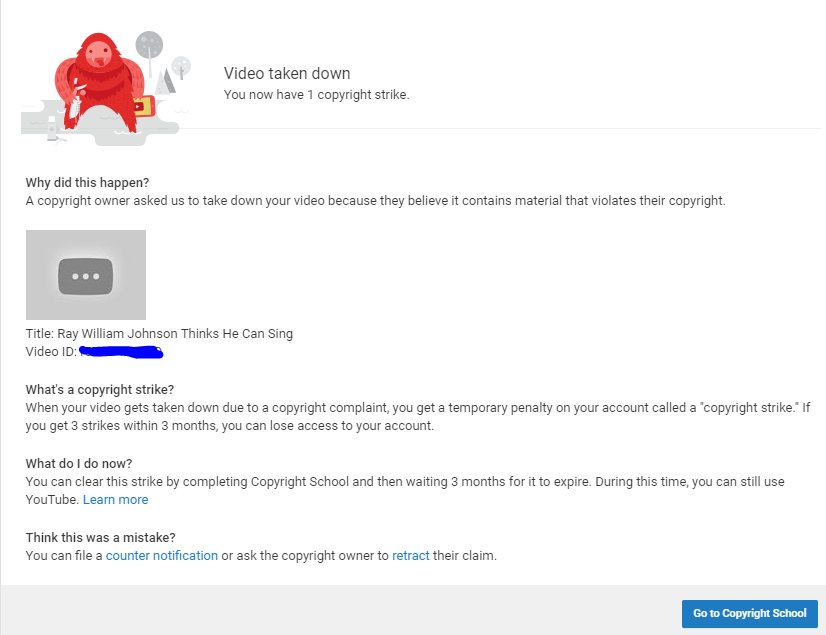
Task: Click the Go to Copyright School button
Action: tap(749, 613)
